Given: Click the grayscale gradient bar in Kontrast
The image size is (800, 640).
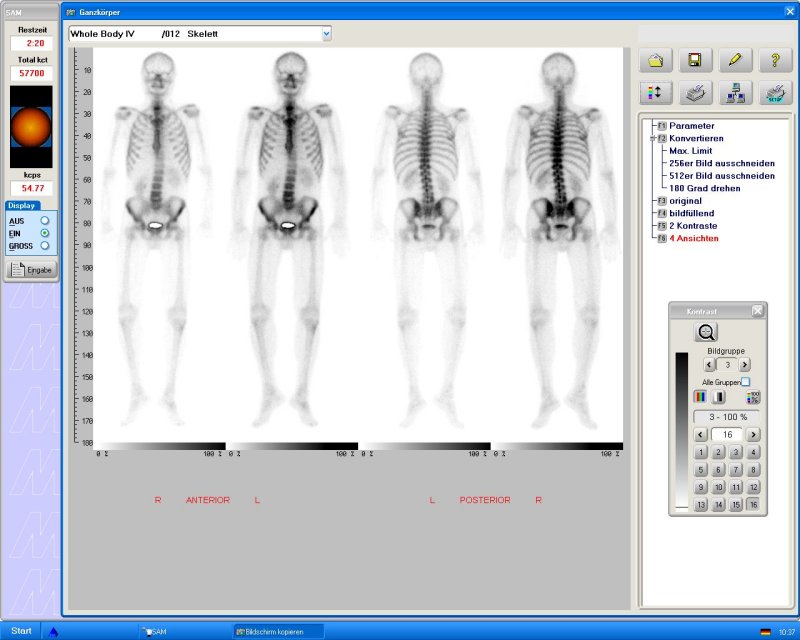Looking at the screenshot, I should (682, 430).
